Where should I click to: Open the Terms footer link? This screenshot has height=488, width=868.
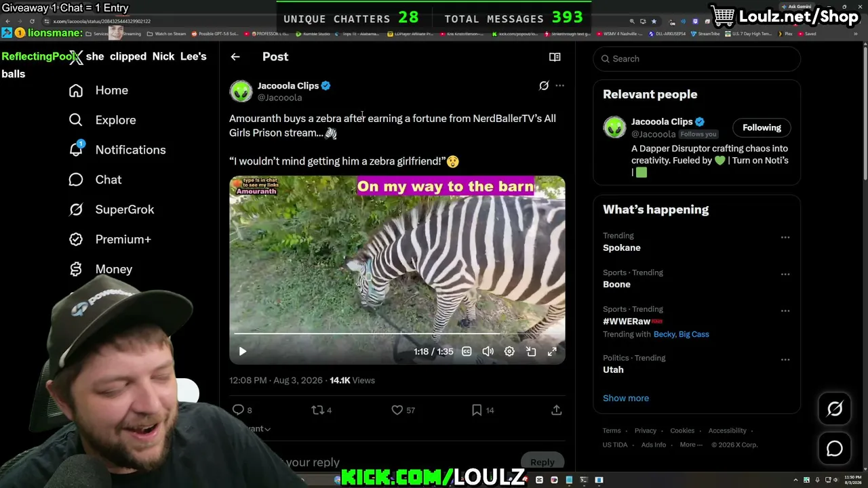pos(612,430)
